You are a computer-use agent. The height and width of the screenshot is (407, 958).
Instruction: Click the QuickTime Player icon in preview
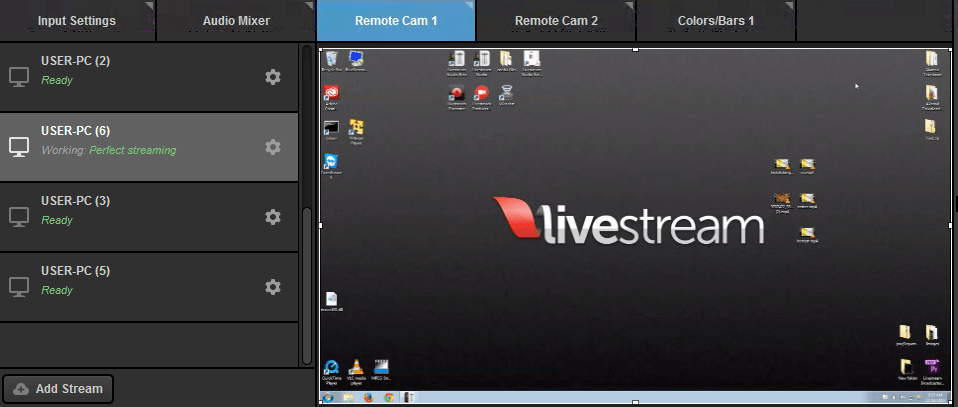pos(331,368)
